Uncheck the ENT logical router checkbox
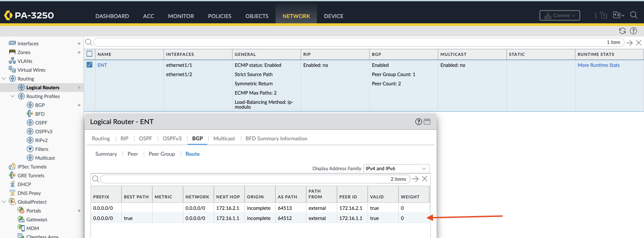This screenshot has height=238, width=644. coord(90,65)
